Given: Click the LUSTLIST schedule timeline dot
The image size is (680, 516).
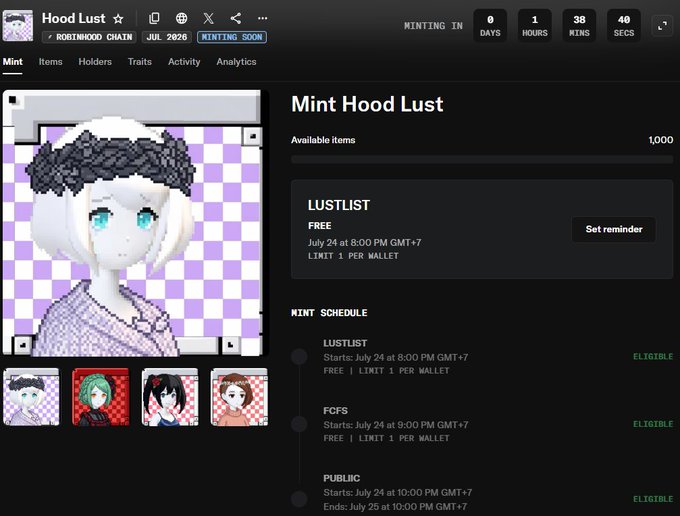Looking at the screenshot, I should (x=299, y=357).
